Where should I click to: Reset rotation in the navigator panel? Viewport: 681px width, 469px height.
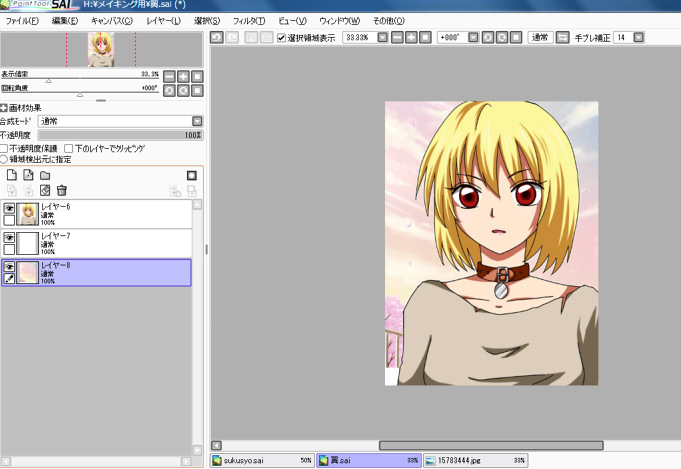coord(197,90)
